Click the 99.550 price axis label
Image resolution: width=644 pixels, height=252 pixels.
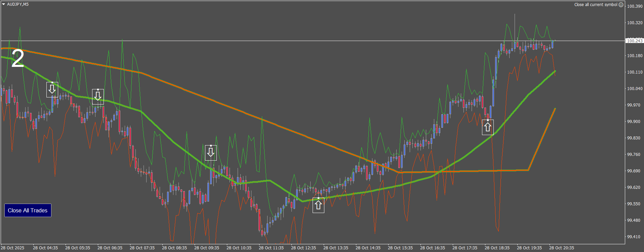coord(634,204)
